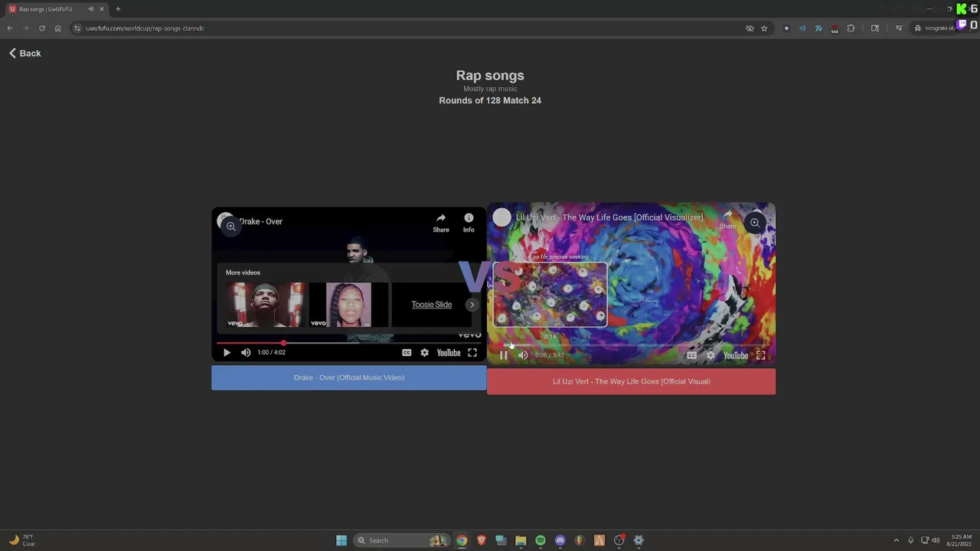Open OBS Studio from the taskbar
This screenshot has width=980, height=551.
coord(619,540)
